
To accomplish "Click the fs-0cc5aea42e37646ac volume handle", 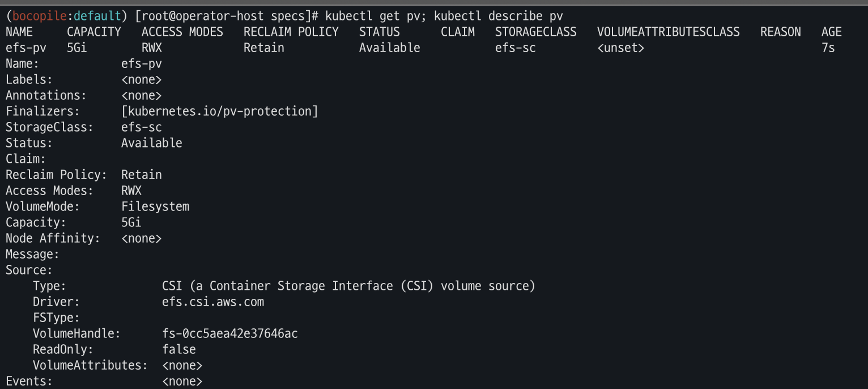I will (x=229, y=333).
